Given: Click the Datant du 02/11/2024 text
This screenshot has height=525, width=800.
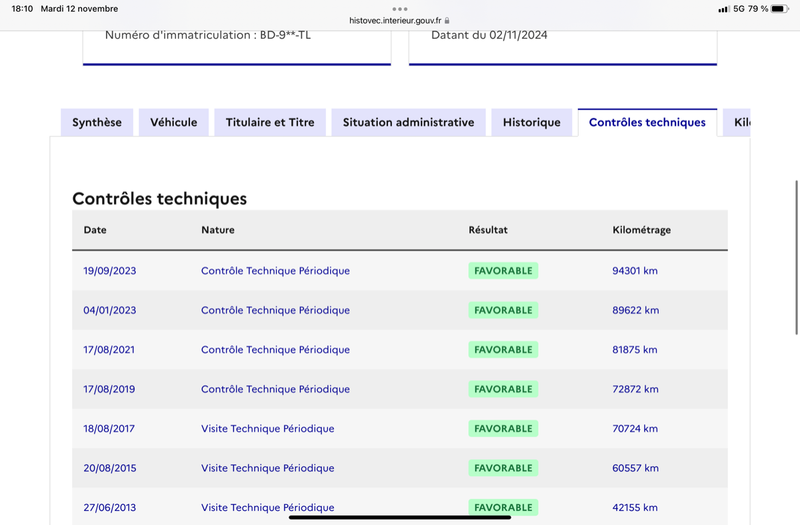Looking at the screenshot, I should click(x=489, y=35).
